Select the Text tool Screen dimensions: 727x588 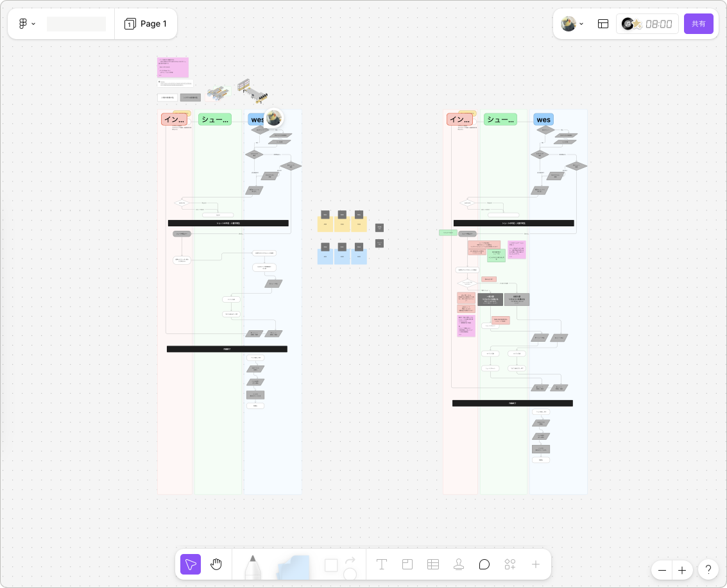[x=382, y=564]
